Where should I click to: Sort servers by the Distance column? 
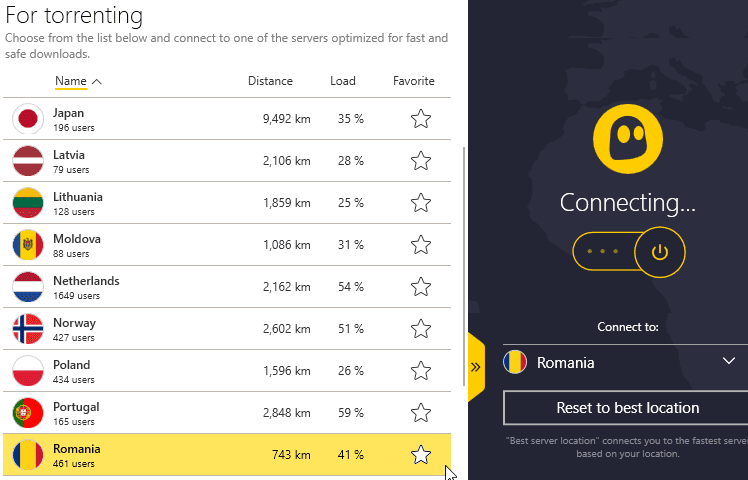(270, 81)
